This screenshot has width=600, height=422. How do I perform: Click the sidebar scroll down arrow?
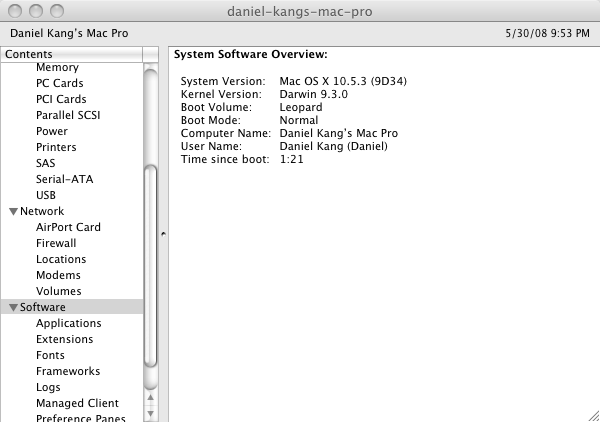pos(151,414)
